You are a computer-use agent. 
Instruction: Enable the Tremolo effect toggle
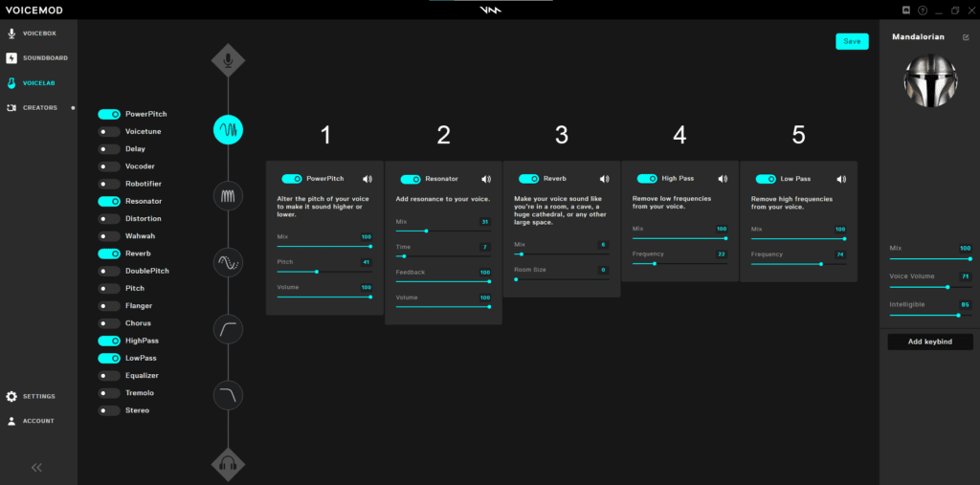coord(109,393)
